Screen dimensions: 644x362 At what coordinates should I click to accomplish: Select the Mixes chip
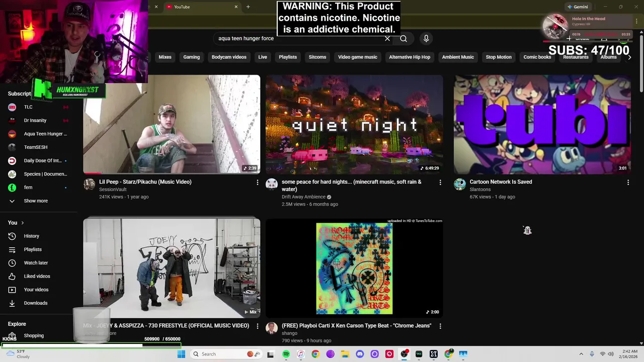165,57
